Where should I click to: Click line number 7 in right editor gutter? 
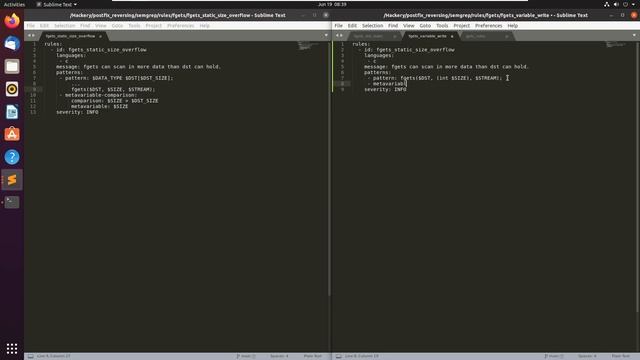coord(342,78)
